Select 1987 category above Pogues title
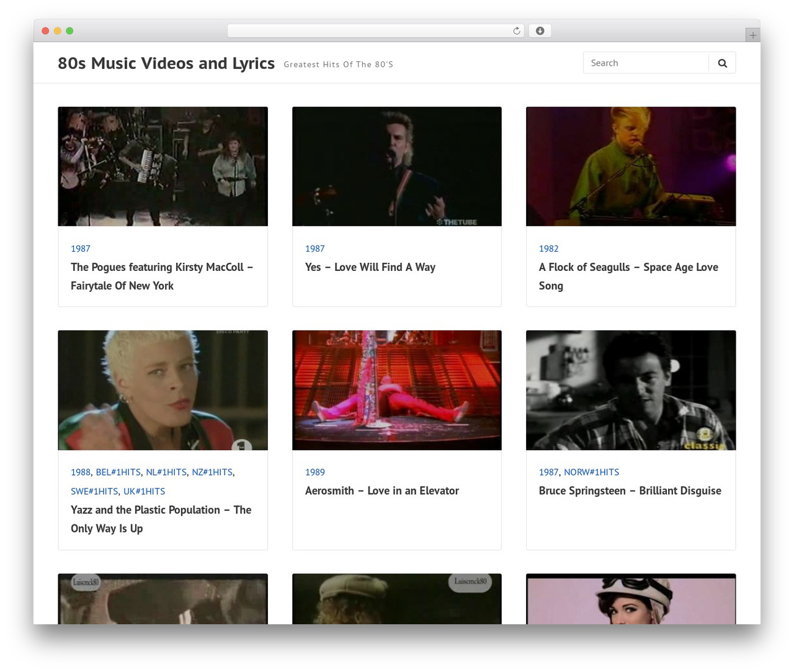This screenshot has width=794, height=672. tap(81, 249)
